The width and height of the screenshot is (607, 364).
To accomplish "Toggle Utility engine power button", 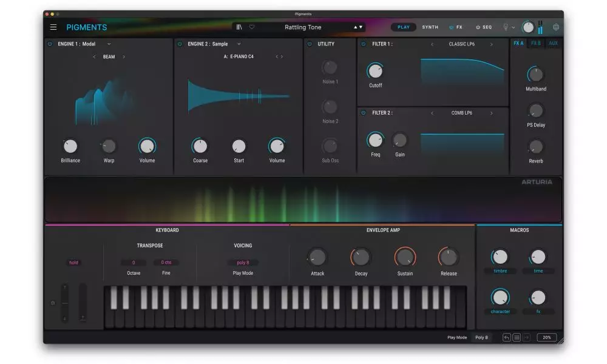I will (310, 44).
